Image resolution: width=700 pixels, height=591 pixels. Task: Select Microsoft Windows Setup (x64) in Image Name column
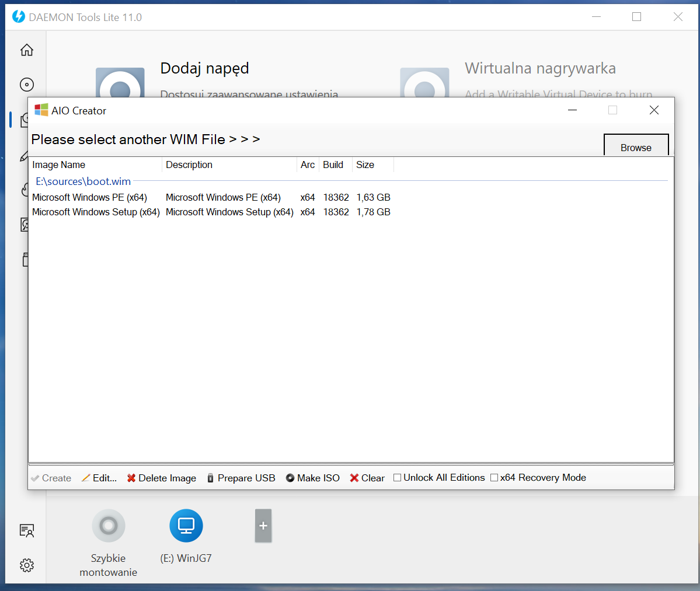96,212
